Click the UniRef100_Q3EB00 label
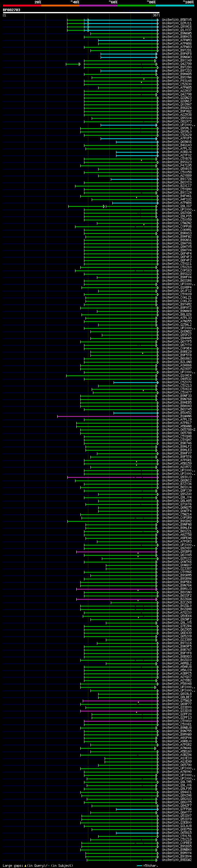 click(177, 822)
